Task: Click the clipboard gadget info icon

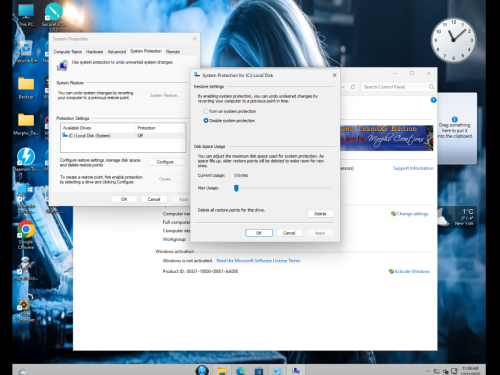Action: pos(454,119)
